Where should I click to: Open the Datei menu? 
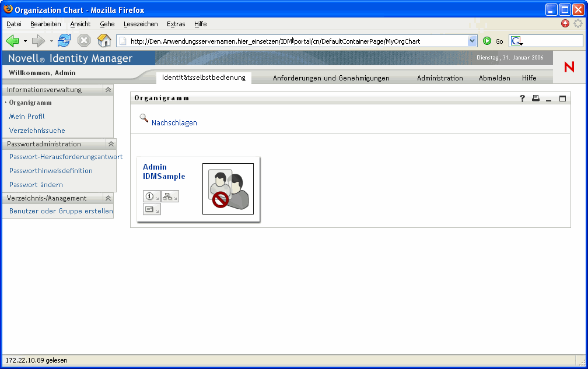point(14,24)
